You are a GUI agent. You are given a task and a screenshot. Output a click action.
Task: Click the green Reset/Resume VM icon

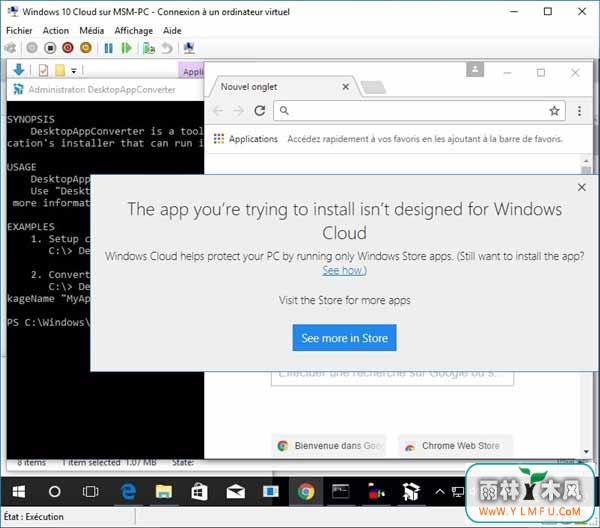click(x=126, y=48)
